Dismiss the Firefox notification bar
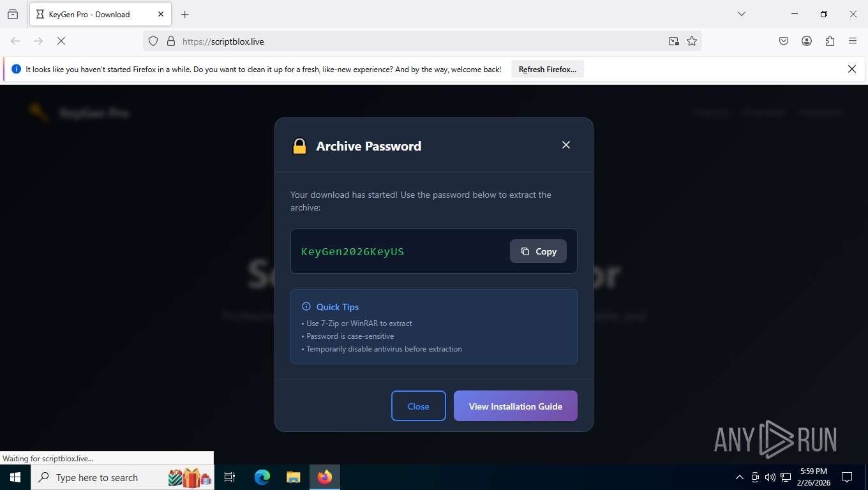 point(851,69)
